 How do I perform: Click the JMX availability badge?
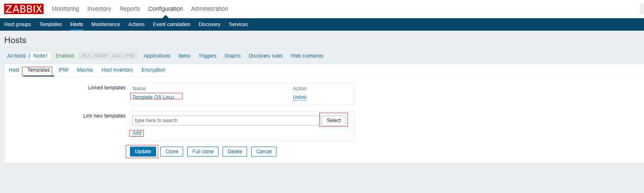[x=116, y=56]
